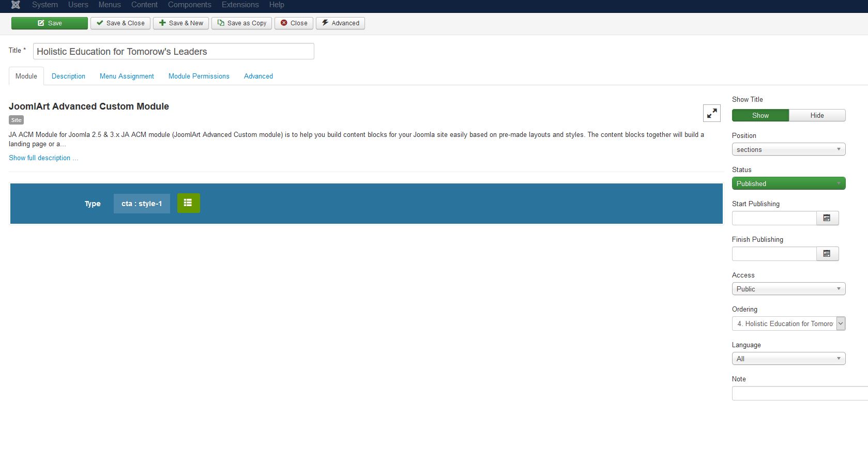868x463 pixels.
Task: Click Save as Copy
Action: (x=241, y=23)
